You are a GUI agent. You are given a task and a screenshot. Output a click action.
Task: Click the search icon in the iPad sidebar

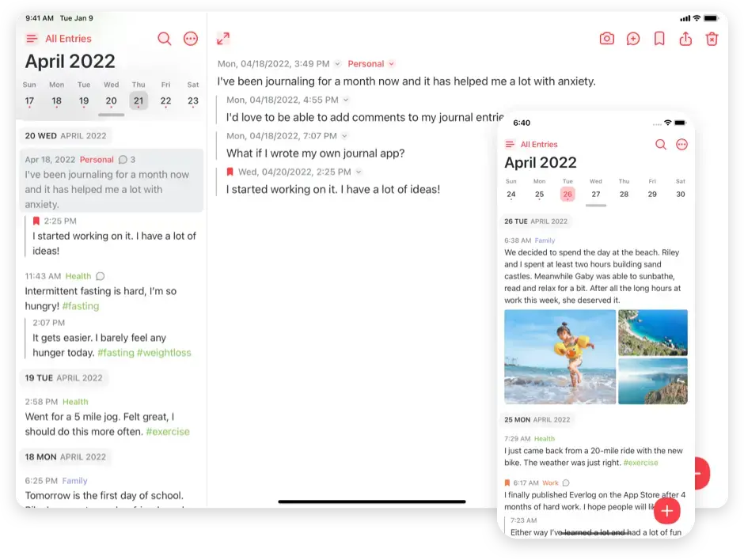click(164, 39)
